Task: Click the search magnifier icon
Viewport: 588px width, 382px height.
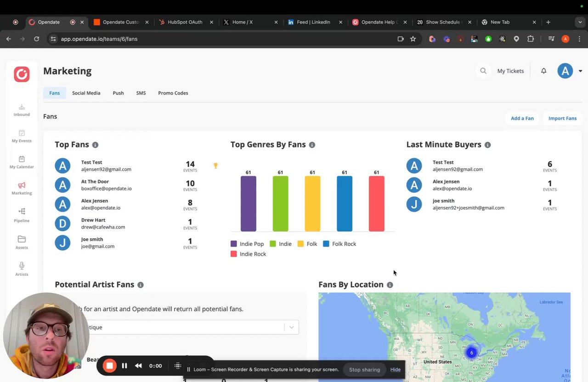Action: [483, 71]
